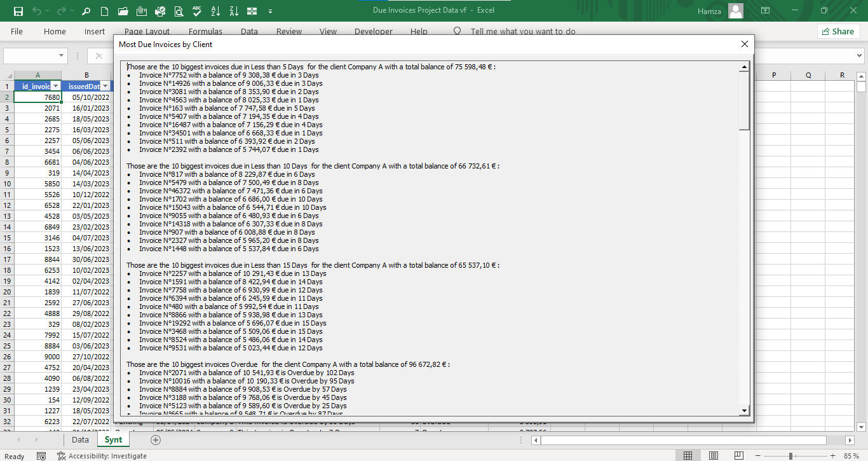Screen dimensions: 868x461
Task: Run the Spelling check ABC icon
Action: [x=197, y=11]
